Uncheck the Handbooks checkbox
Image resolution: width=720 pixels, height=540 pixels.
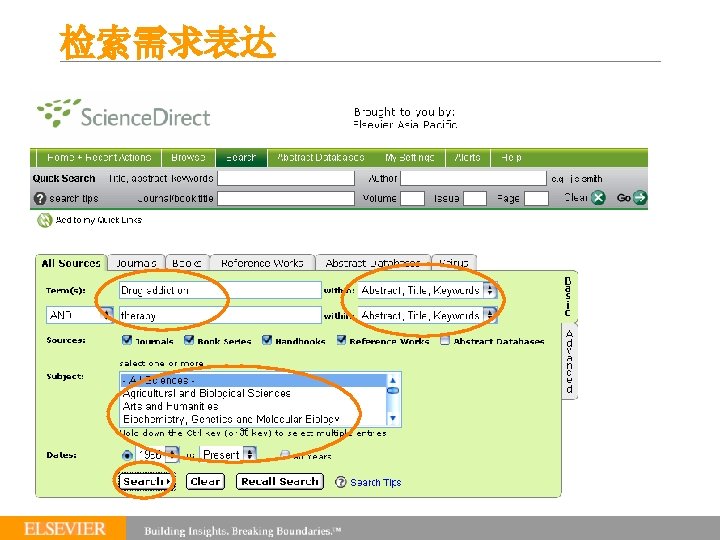tap(267, 340)
